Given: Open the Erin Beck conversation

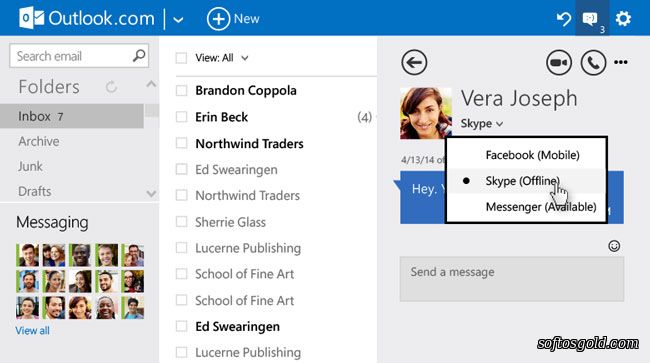Looking at the screenshot, I should (x=221, y=117).
